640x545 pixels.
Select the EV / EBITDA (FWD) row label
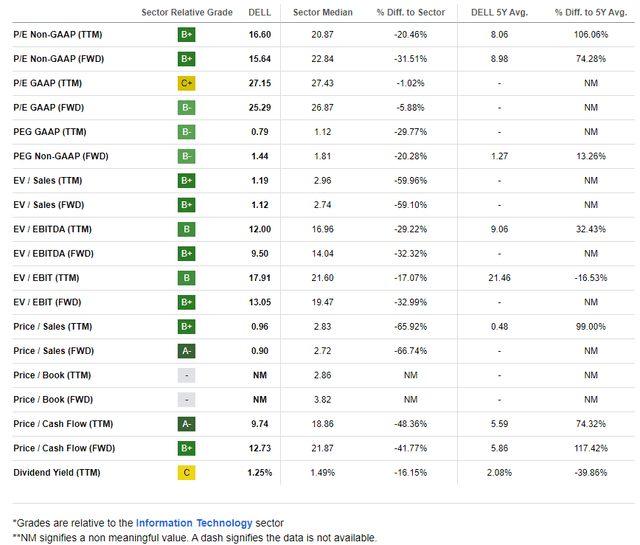coord(53,254)
